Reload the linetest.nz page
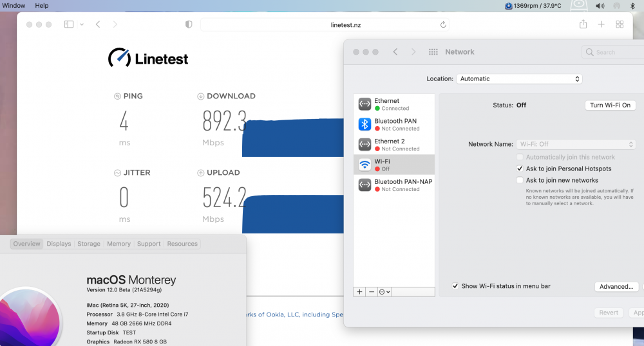The height and width of the screenshot is (346, 644). [x=443, y=24]
